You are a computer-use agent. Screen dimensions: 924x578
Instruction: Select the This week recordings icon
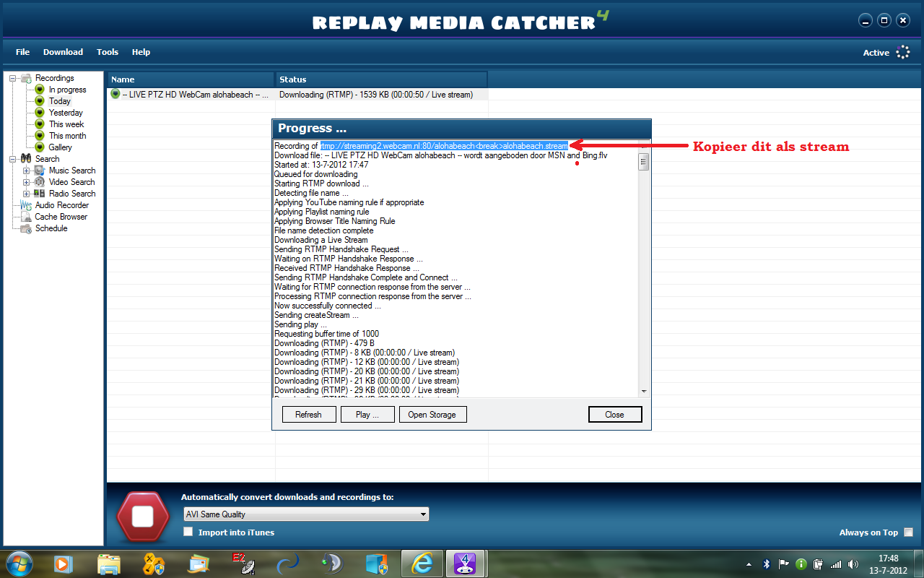tap(40, 124)
